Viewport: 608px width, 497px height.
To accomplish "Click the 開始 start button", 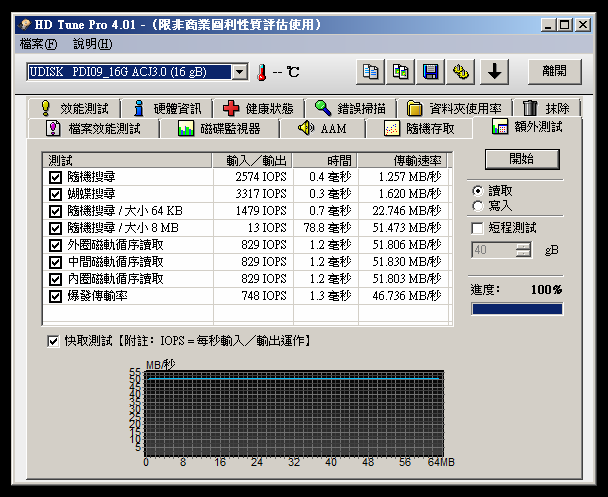I will coord(522,159).
